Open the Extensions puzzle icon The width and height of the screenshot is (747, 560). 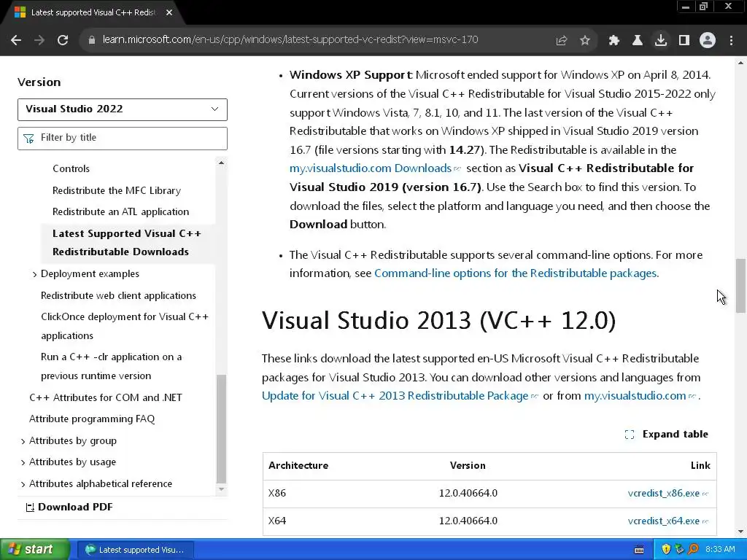pos(614,40)
